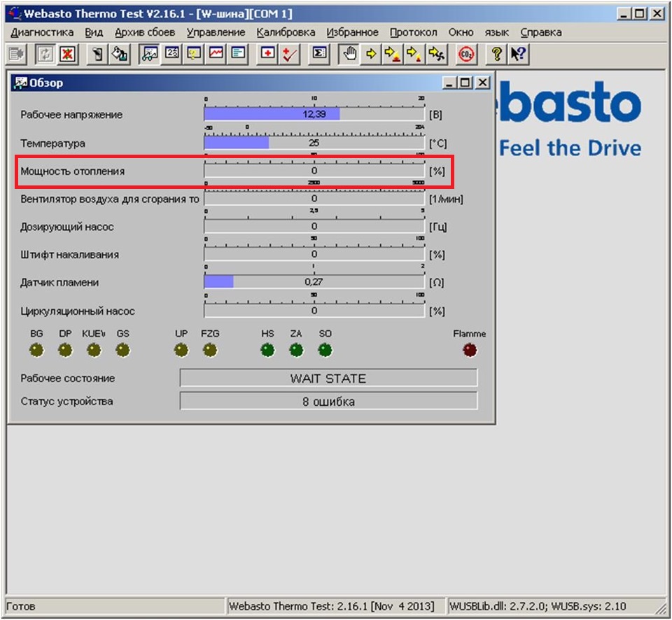The width and height of the screenshot is (672, 620).
Task: Click the red X disconnect toolbar icon
Action: click(67, 54)
